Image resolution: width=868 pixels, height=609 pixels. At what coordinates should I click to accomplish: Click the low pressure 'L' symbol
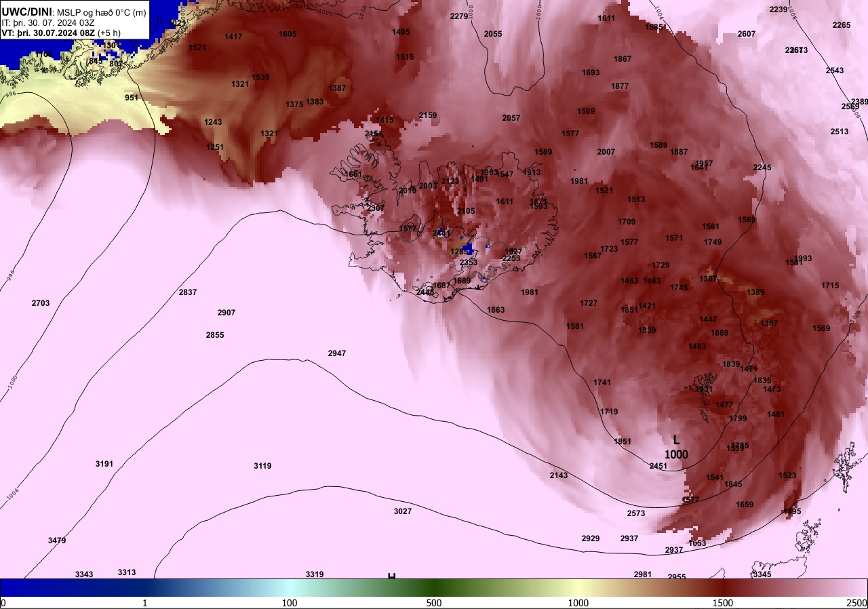pos(676,440)
